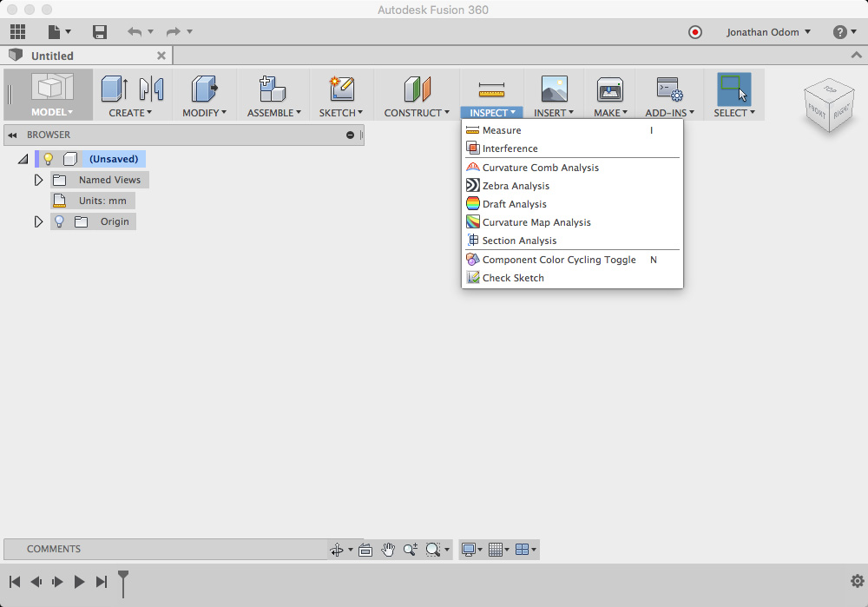Viewport: 868px width, 607px height.
Task: Choose Check Sketch from the menu
Action: (572, 278)
